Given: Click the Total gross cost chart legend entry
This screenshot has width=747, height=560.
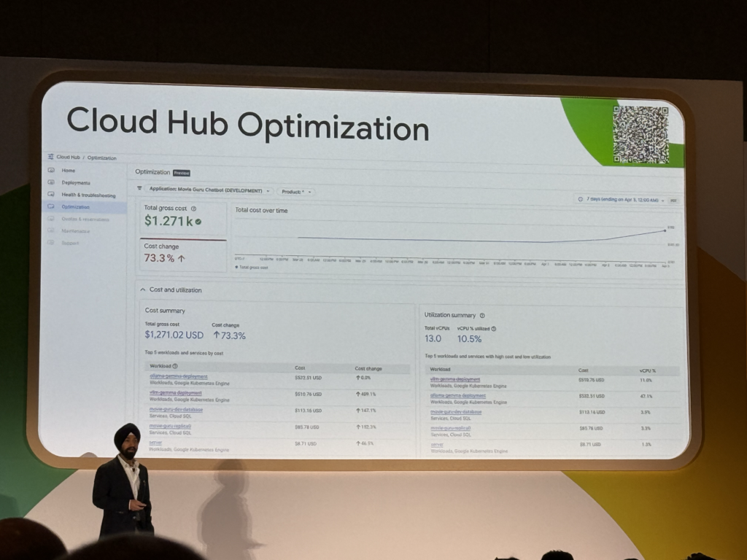Looking at the screenshot, I should click(252, 268).
